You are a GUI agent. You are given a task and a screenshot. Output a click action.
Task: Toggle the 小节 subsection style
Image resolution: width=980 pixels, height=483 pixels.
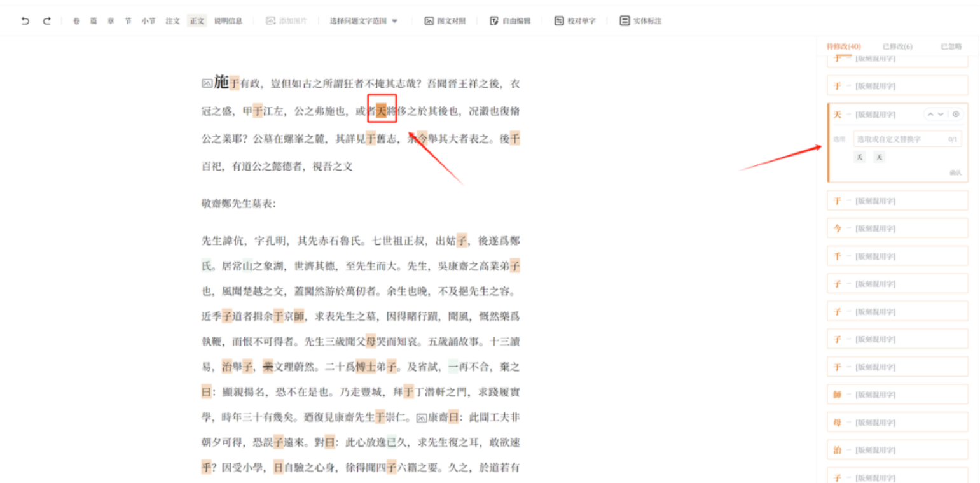pos(148,21)
